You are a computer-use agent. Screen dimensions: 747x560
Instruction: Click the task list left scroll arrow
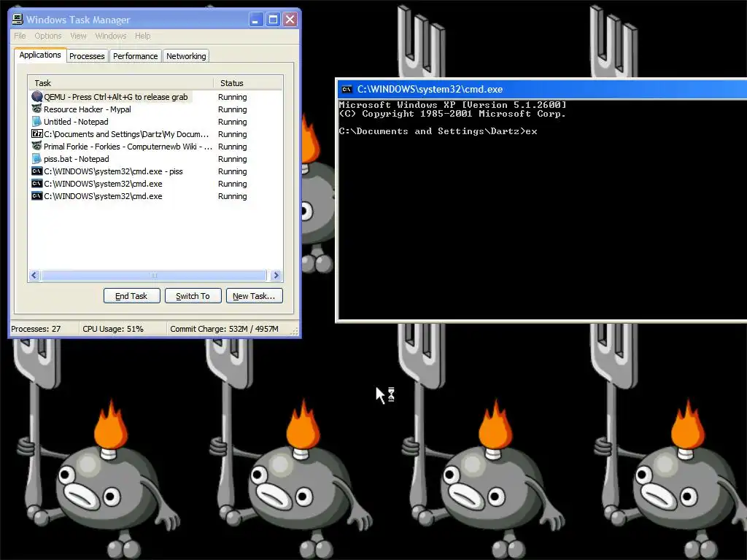[34, 275]
